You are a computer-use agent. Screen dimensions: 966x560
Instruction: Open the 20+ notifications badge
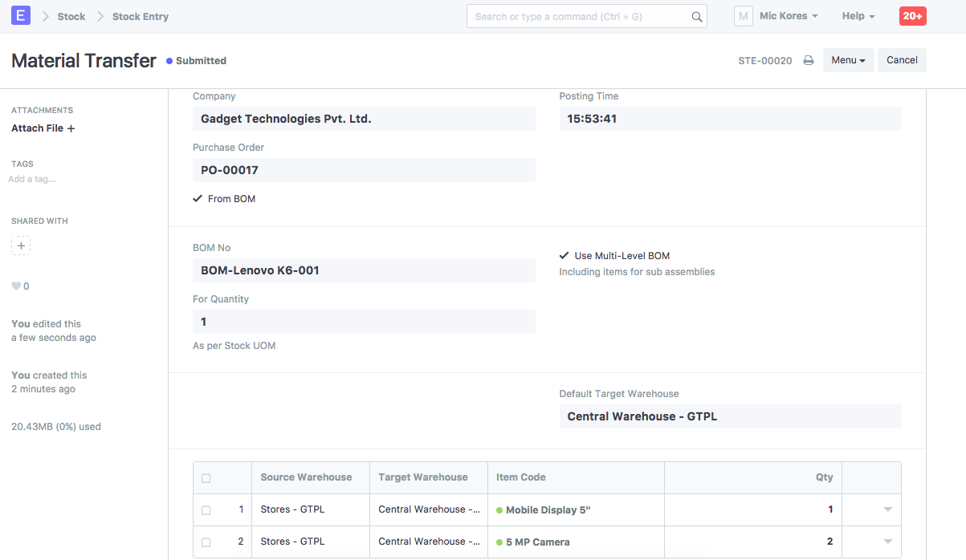(912, 16)
